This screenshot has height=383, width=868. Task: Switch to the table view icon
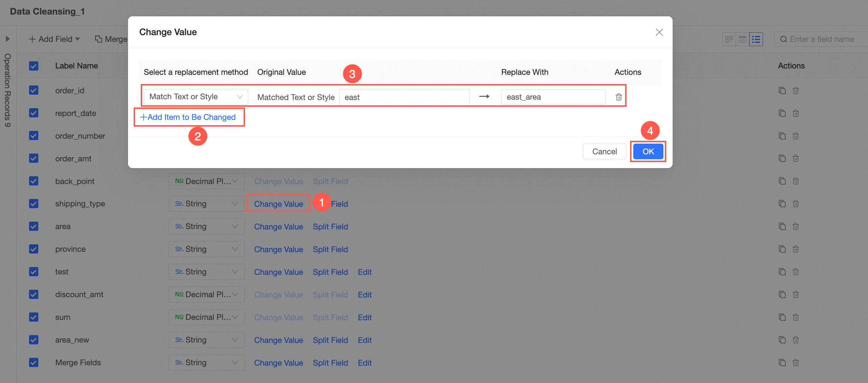[x=742, y=39]
